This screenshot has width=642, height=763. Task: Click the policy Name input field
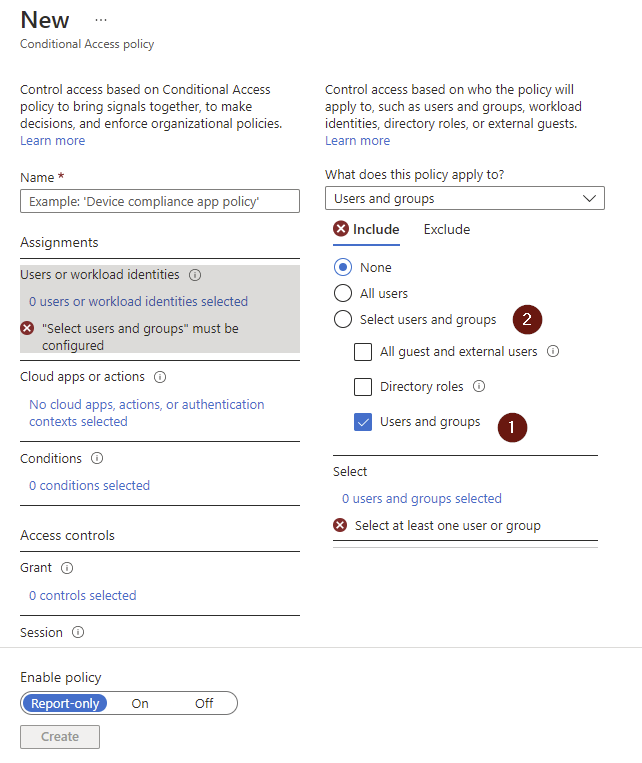pos(160,201)
